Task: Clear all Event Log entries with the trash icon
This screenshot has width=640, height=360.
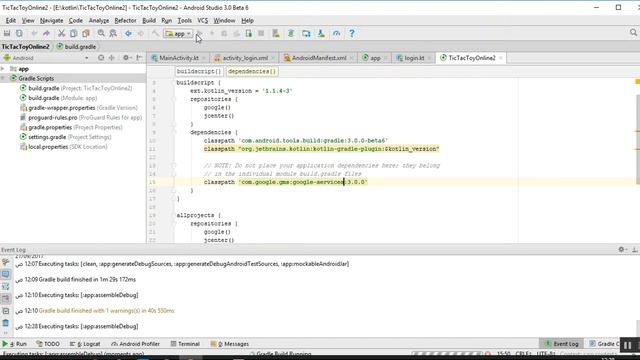Action: coord(6,323)
